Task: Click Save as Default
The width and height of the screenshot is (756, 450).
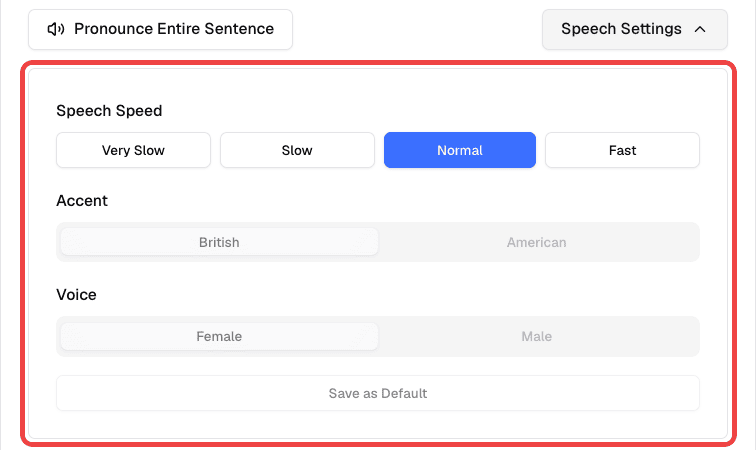Action: (x=378, y=393)
